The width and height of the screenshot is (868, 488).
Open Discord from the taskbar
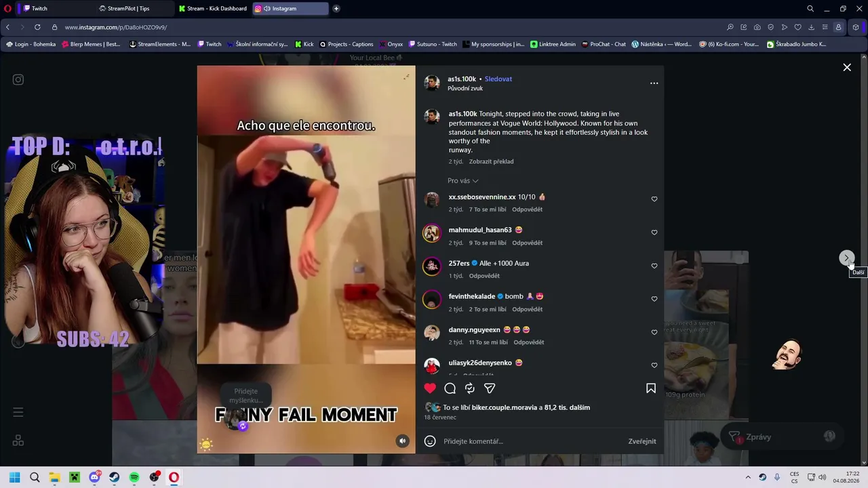click(x=94, y=477)
